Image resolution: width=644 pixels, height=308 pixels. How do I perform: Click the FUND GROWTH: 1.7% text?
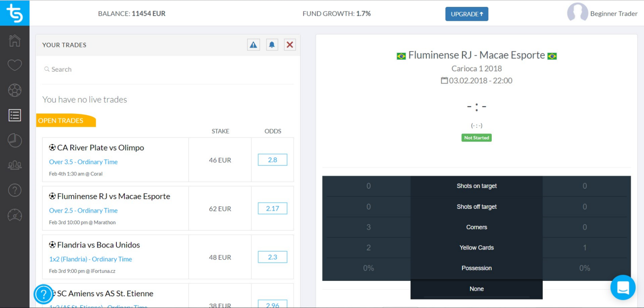[337, 14]
